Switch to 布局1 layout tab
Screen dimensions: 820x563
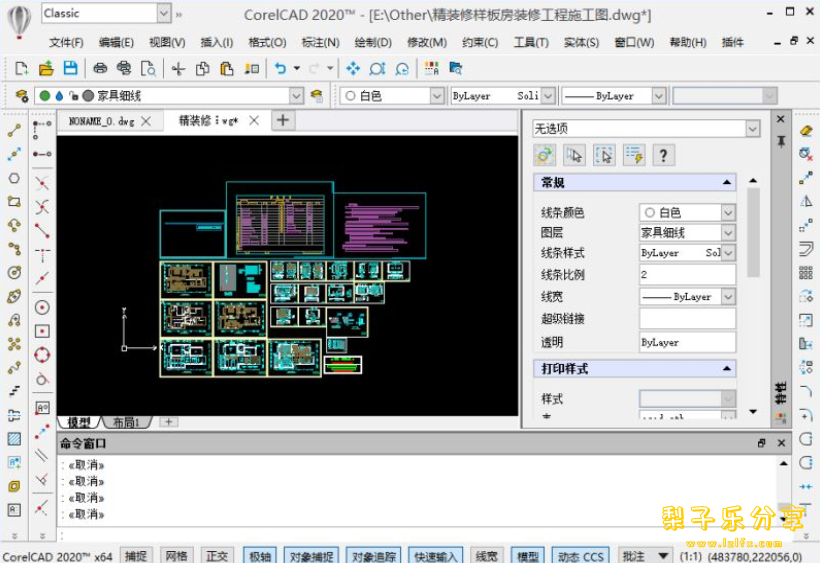[126, 422]
